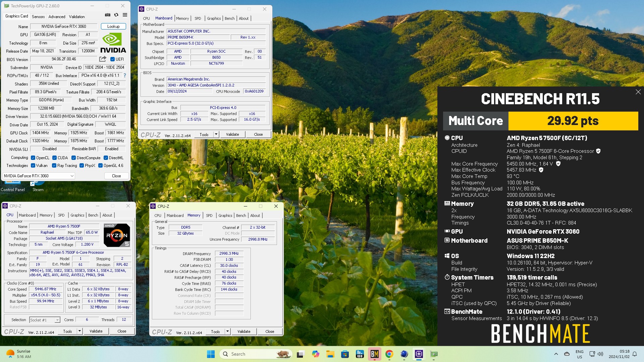The image size is (644, 362).
Task: Open Control Panel desktop shortcut
Action: (x=13, y=186)
